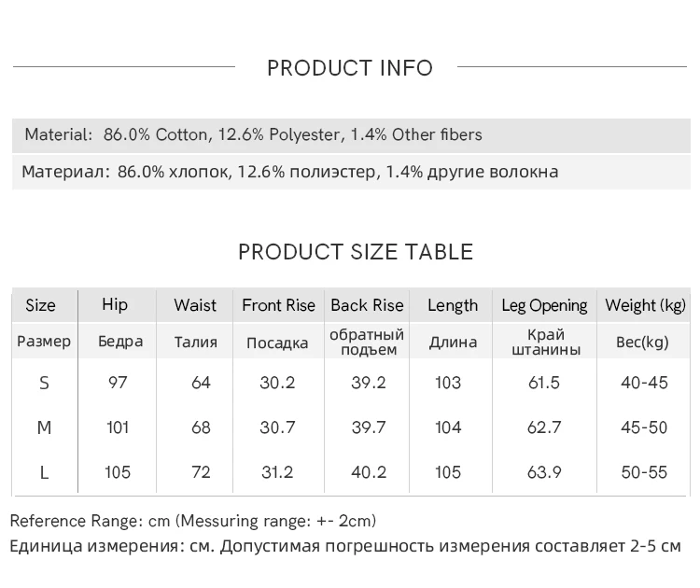This screenshot has width=700, height=588.
Task: Select the size M row label
Action: coord(44,427)
